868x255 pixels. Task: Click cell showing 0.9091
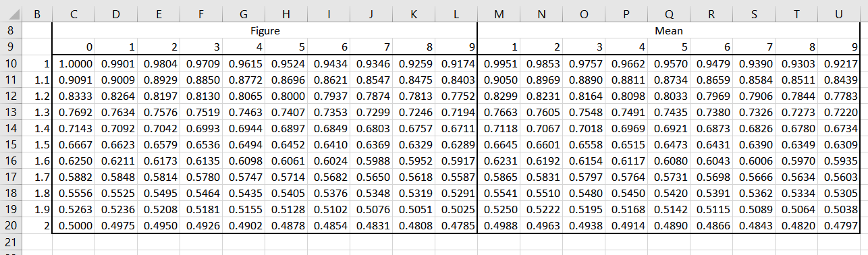73,80
